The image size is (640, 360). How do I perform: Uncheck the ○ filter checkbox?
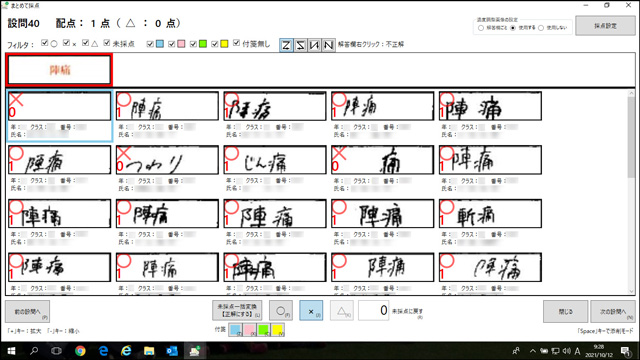click(x=45, y=43)
